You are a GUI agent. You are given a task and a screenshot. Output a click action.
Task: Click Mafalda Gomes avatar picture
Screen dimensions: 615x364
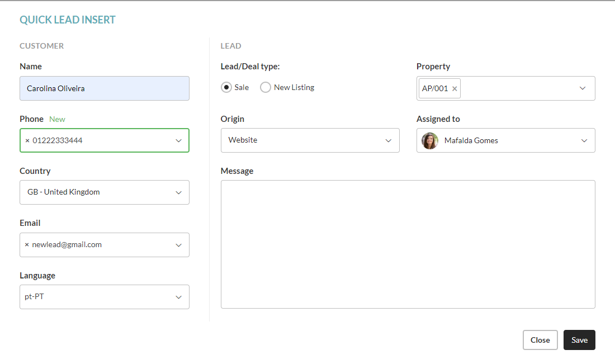[430, 141]
